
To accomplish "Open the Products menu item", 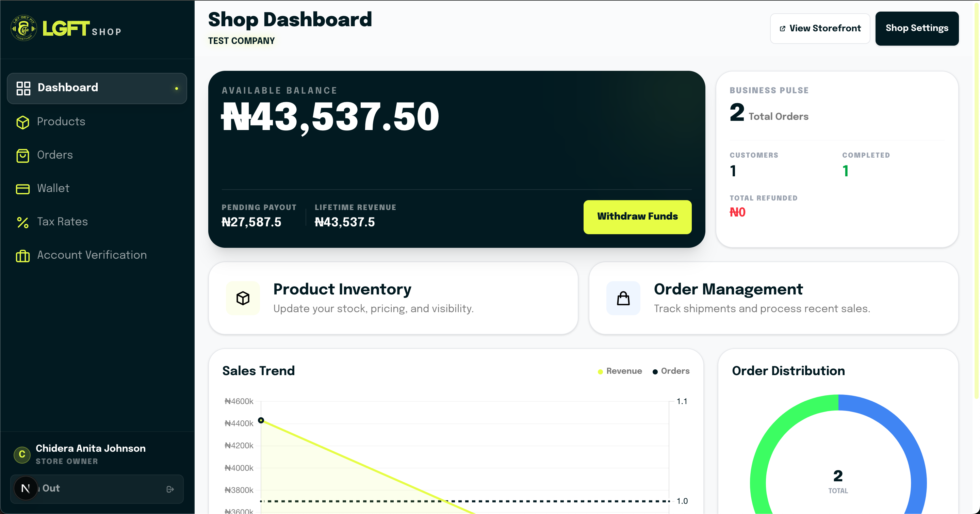I will click(97, 122).
